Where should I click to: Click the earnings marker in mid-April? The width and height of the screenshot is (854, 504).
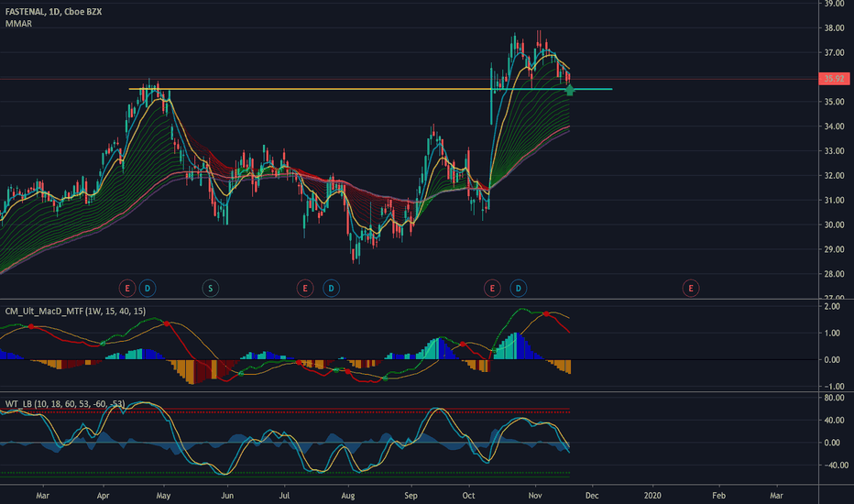point(126,289)
